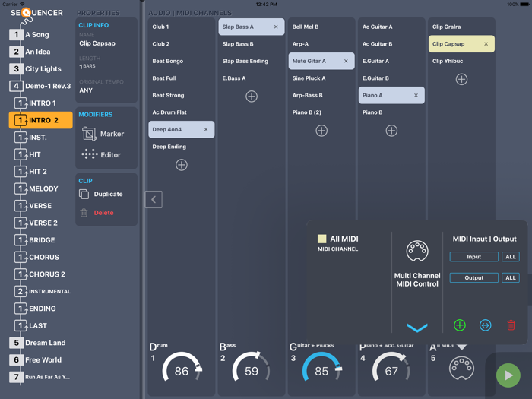This screenshot has height=399, width=532.
Task: Click the Multi Channel MIDI Control connector icon
Action: point(417,251)
